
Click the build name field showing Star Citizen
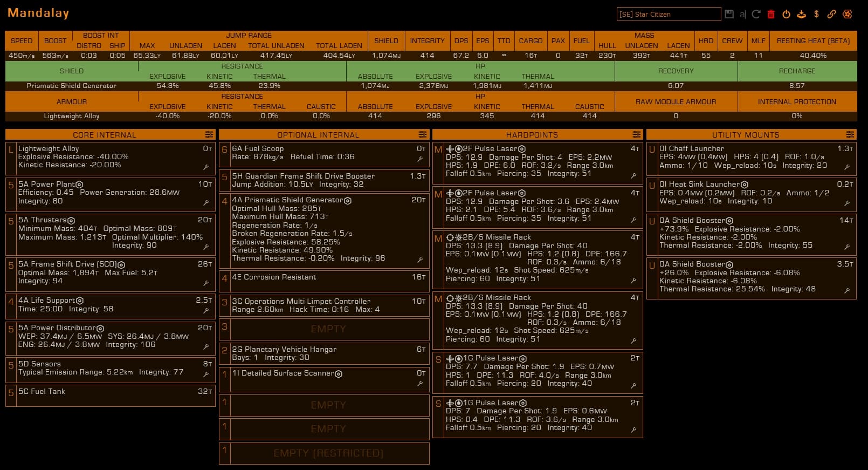tap(669, 14)
